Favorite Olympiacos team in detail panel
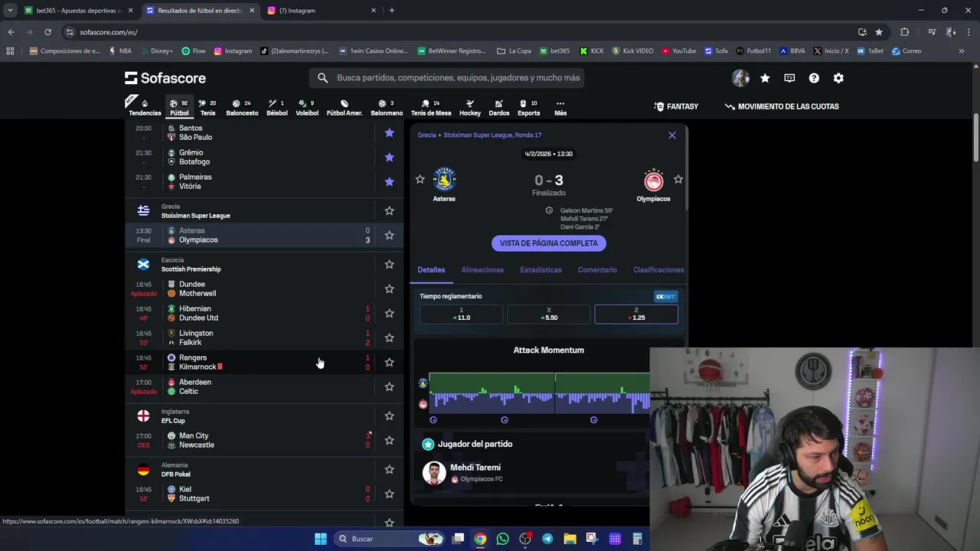This screenshot has width=980, height=551. click(678, 179)
